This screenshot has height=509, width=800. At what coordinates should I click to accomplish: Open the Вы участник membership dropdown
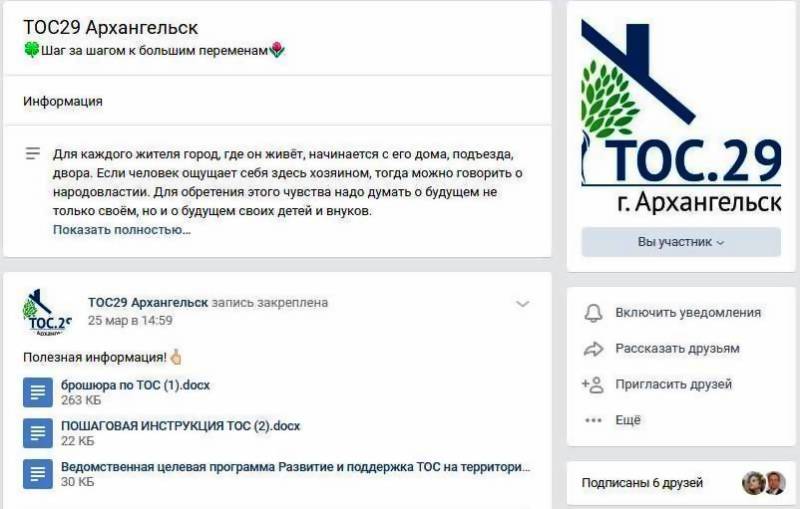pyautogui.click(x=681, y=242)
